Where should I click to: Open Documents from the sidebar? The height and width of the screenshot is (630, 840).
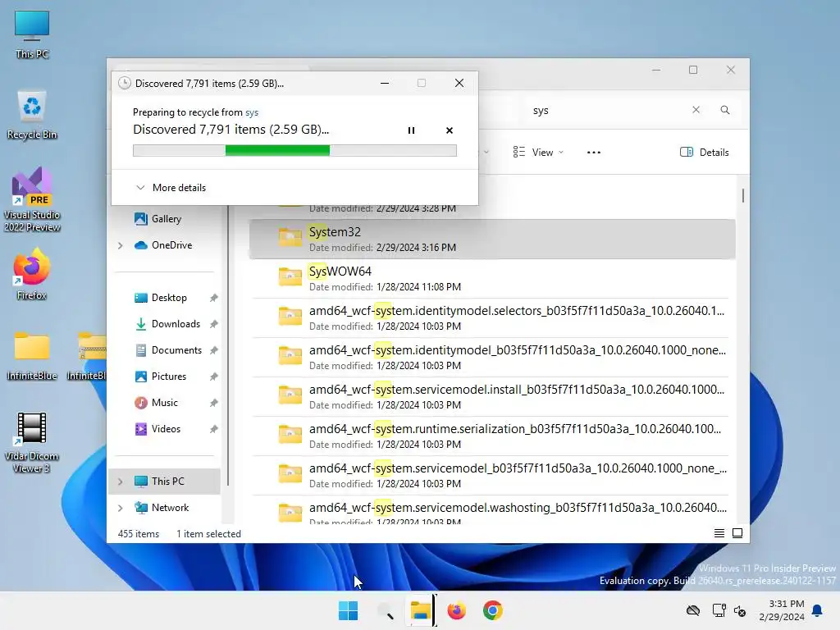(x=176, y=349)
